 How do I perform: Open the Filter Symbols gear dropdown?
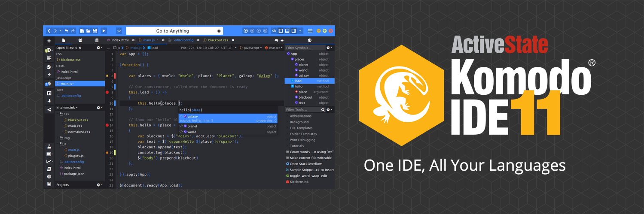pyautogui.click(x=329, y=48)
